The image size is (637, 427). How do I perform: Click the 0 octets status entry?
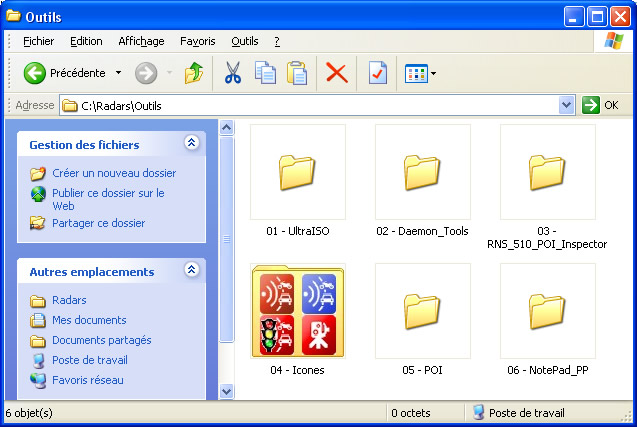[x=411, y=413]
